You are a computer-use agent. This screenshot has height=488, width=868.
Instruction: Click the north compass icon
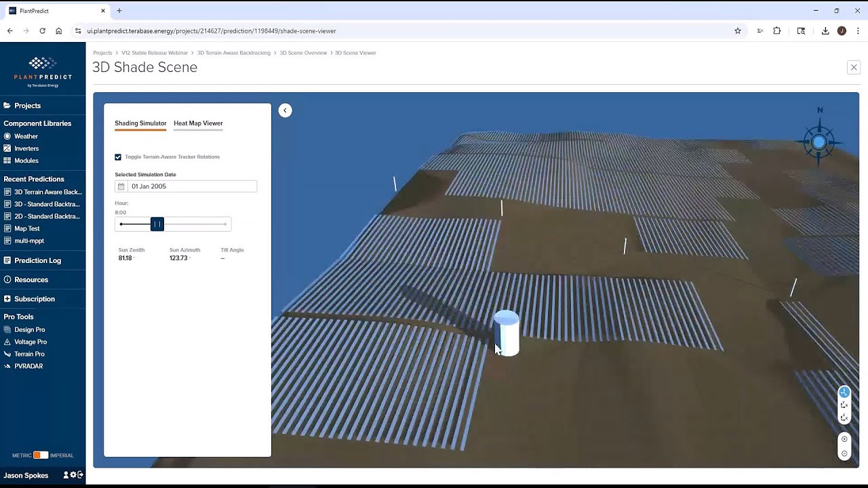(819, 141)
